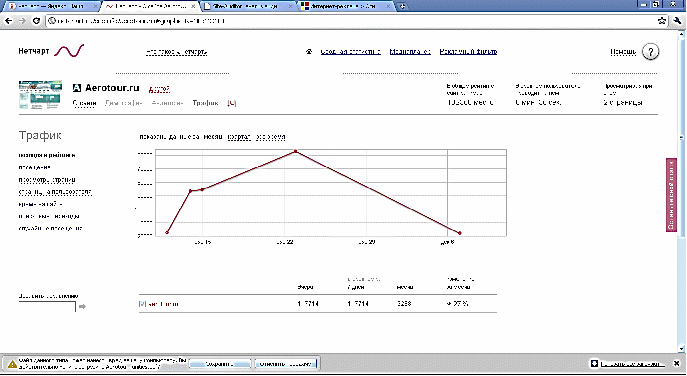Screen dimensions: 687x376
Task: Click the peak data point on traffic chart
Action: coord(296,151)
